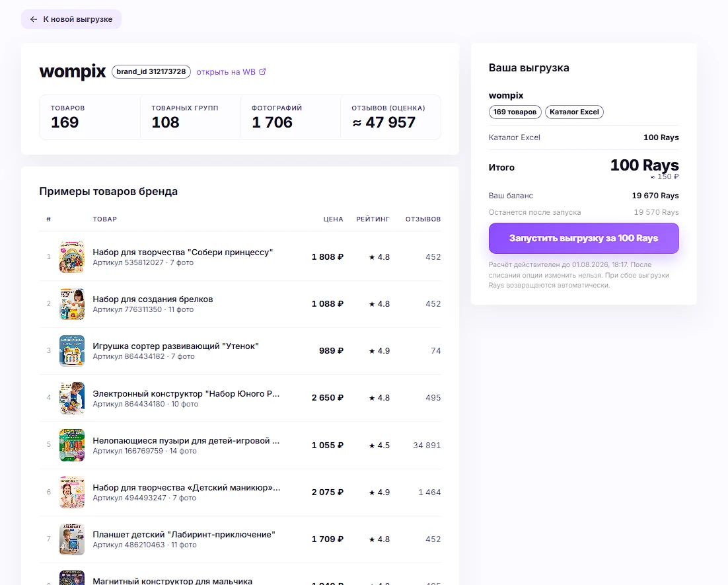Click the Каталог Excel tag chip
This screenshot has height=585, width=728.
tap(574, 112)
